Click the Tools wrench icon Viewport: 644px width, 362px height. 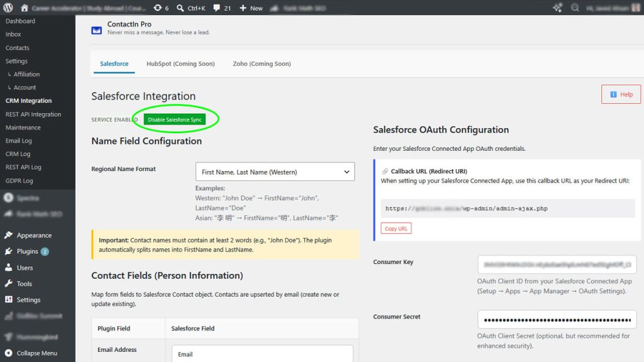(x=9, y=283)
